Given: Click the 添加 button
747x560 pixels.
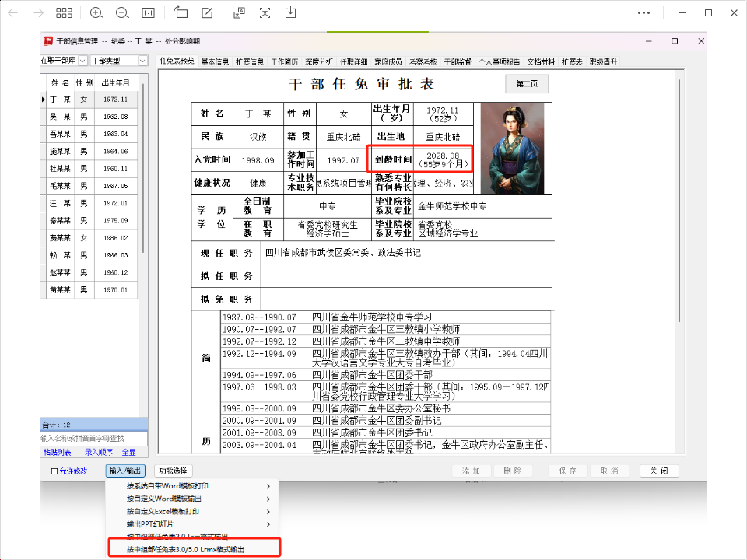Looking at the screenshot, I should point(472,471).
